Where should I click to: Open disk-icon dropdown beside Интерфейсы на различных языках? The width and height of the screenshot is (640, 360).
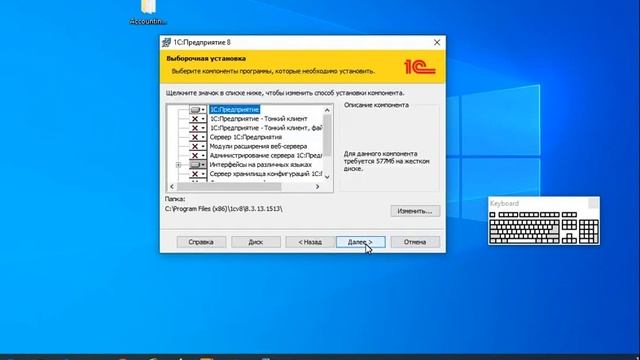[198, 164]
